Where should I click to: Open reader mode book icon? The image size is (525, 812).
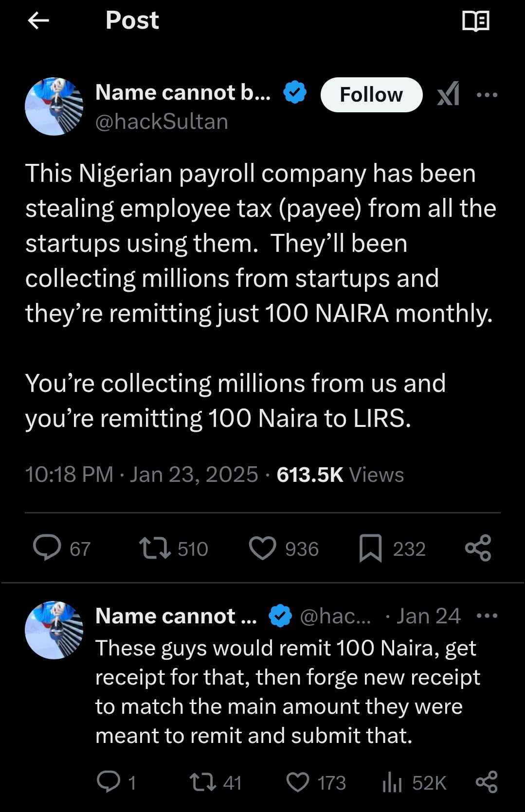pyautogui.click(x=475, y=21)
